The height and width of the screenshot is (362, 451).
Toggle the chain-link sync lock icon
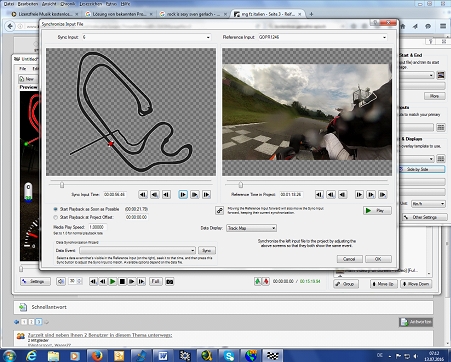(219, 210)
